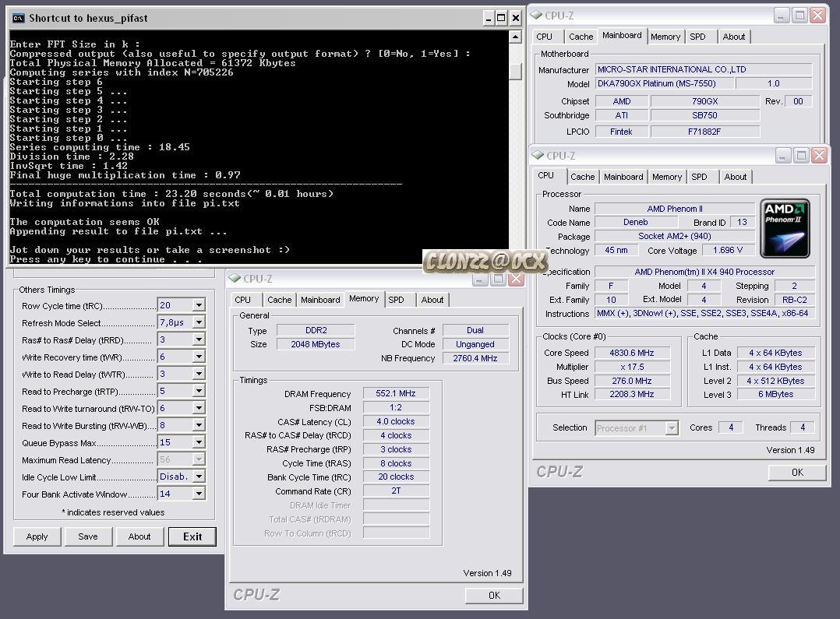Click CAS# Latency value 4.0 clocks
Image resolution: width=840 pixels, height=619 pixels.
tap(396, 421)
